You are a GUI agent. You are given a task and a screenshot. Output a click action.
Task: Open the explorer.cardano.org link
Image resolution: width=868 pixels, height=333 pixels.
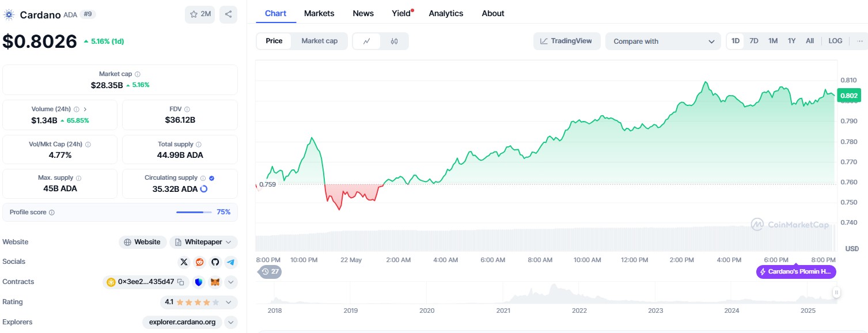point(182,322)
